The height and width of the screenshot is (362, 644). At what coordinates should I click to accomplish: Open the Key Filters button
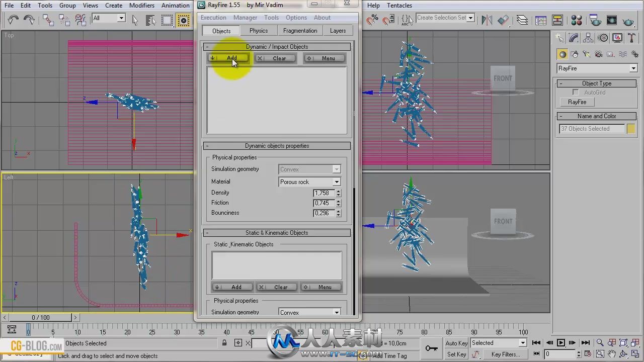tap(505, 354)
